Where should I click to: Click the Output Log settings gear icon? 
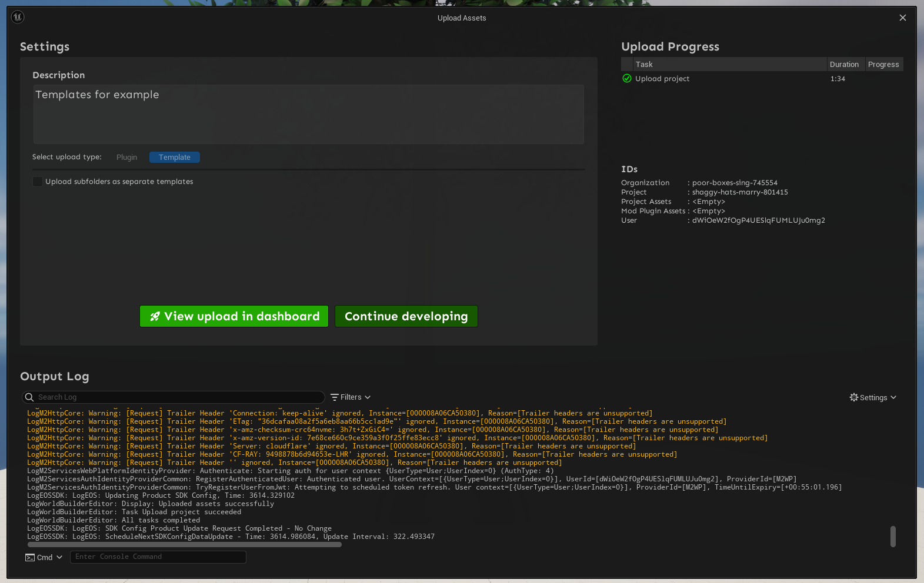coord(854,397)
